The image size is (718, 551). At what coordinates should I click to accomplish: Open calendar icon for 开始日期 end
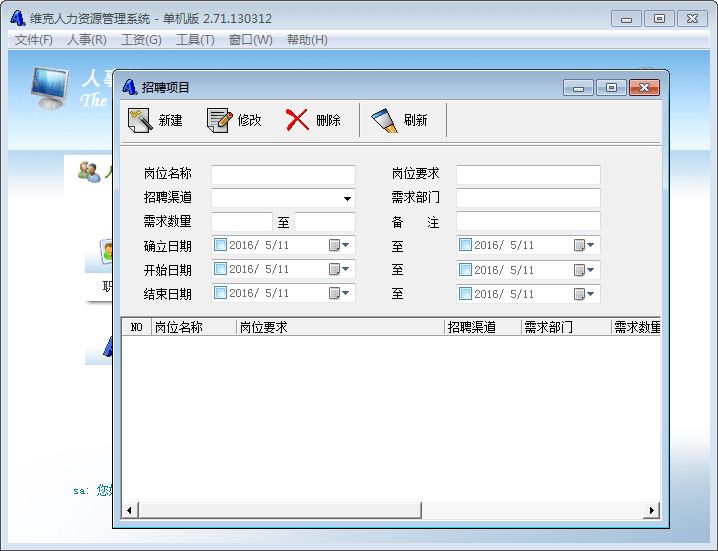[579, 270]
